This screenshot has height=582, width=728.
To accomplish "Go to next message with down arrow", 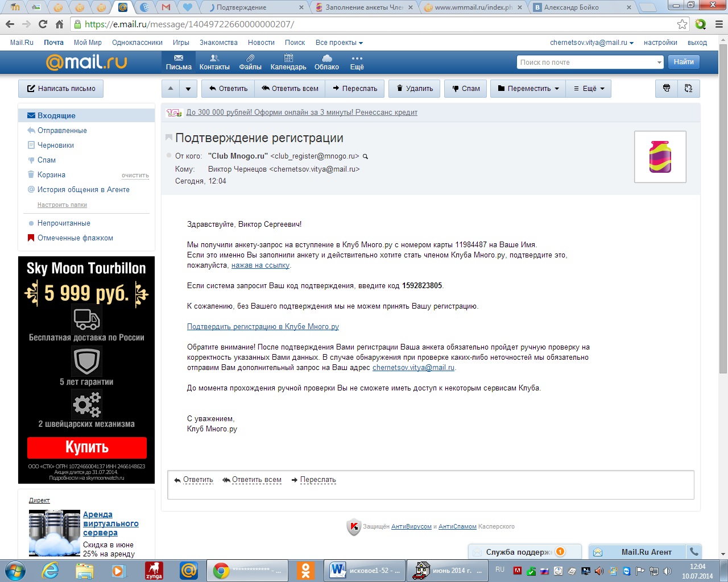I will (x=188, y=89).
